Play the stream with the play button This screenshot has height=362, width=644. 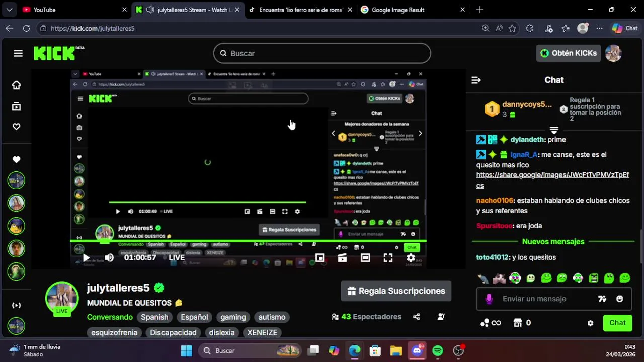coord(86,258)
